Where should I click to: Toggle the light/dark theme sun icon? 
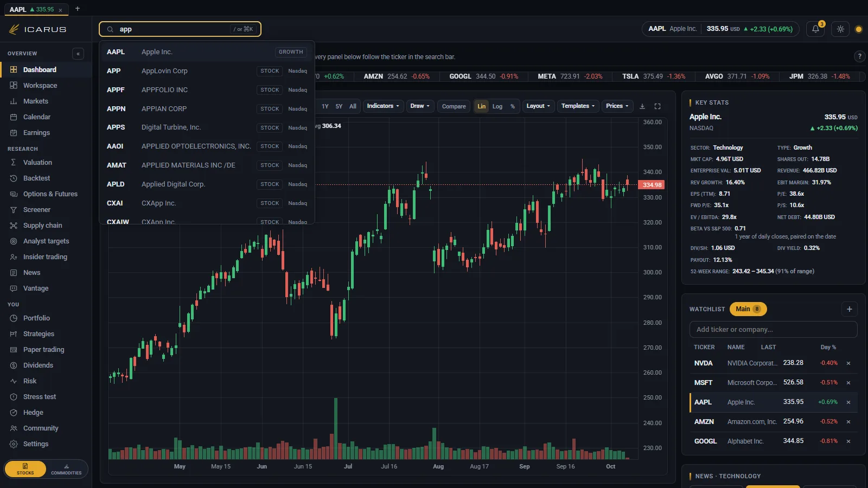coord(840,29)
